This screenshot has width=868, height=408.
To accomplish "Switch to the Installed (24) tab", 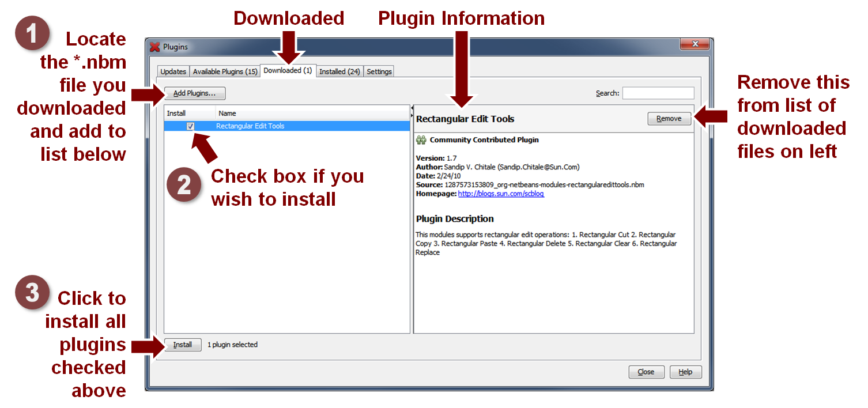I will [x=339, y=71].
